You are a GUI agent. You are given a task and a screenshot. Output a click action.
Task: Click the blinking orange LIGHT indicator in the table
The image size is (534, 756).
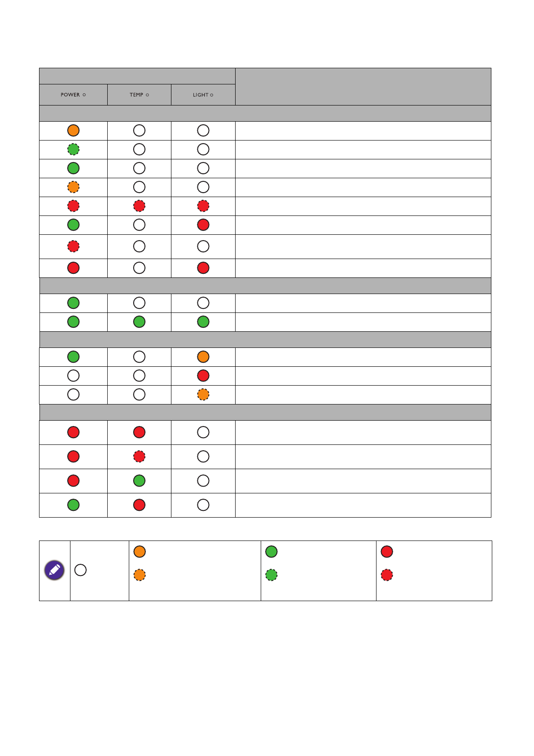(x=203, y=395)
